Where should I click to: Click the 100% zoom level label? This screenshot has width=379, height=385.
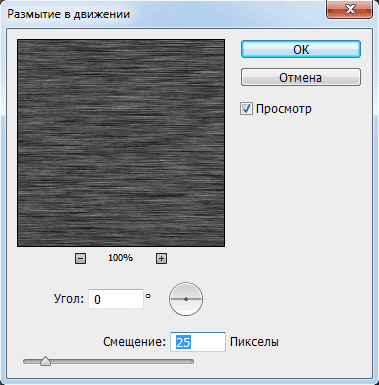point(120,258)
